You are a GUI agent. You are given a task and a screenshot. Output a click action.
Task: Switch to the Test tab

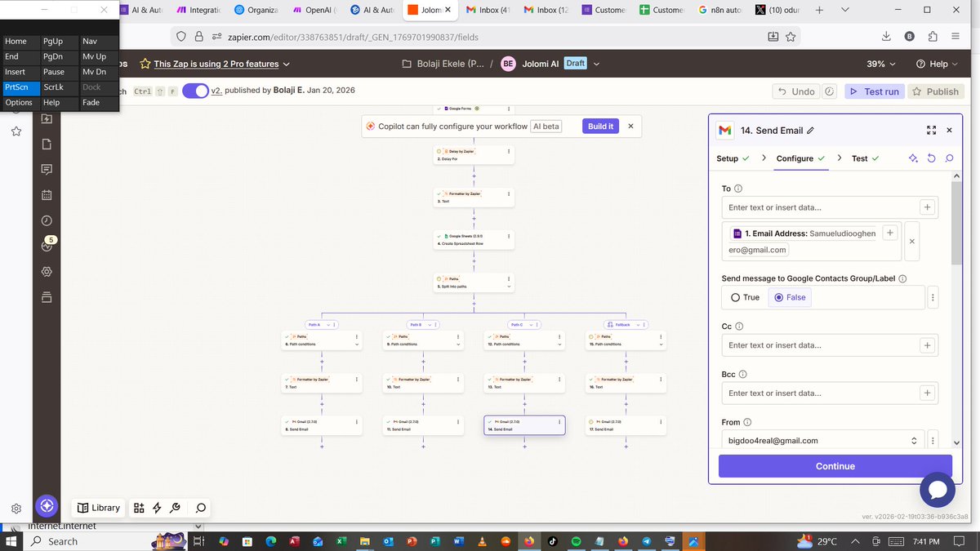click(x=865, y=158)
